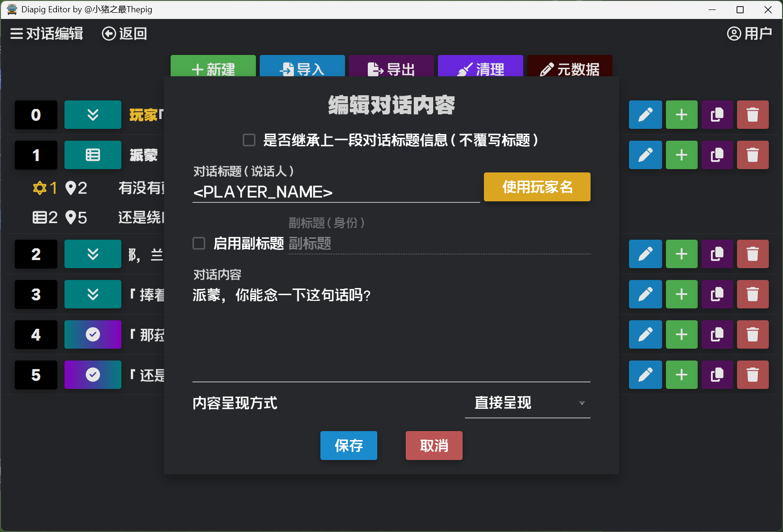Click the copy icon for row 2
The width and height of the screenshot is (783, 532).
coord(717,254)
